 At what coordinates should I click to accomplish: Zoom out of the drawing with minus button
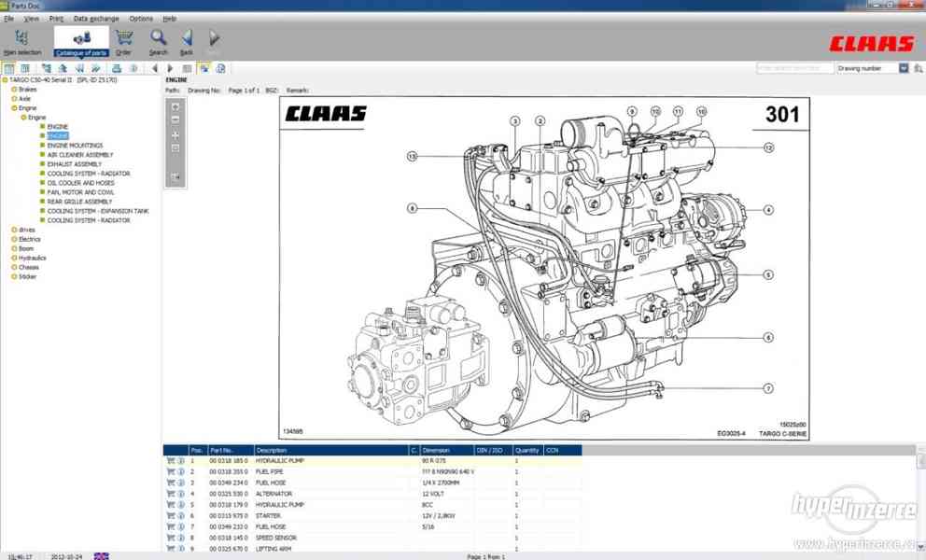[175, 119]
